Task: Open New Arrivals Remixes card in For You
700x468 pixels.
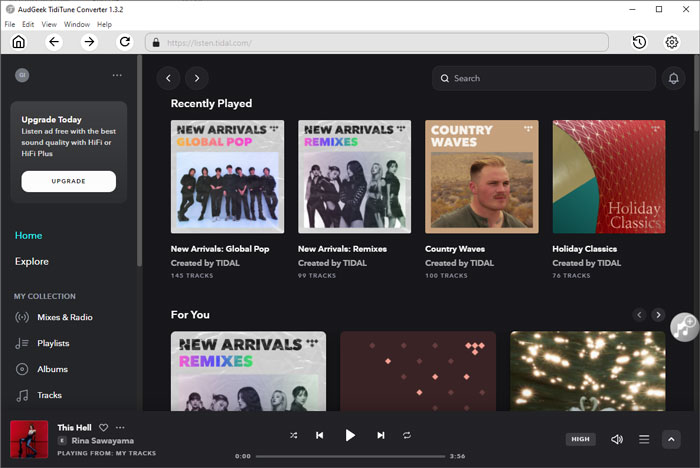Action: click(x=248, y=371)
